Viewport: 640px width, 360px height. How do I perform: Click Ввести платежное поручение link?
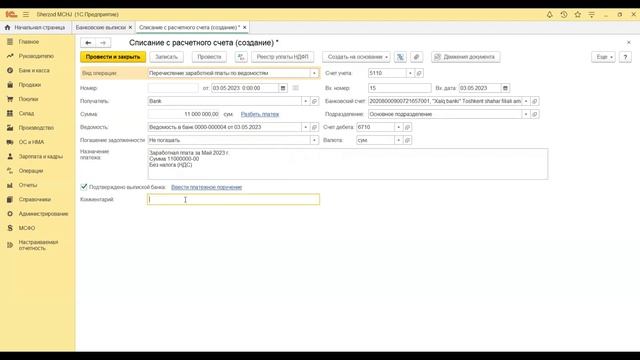(x=207, y=187)
